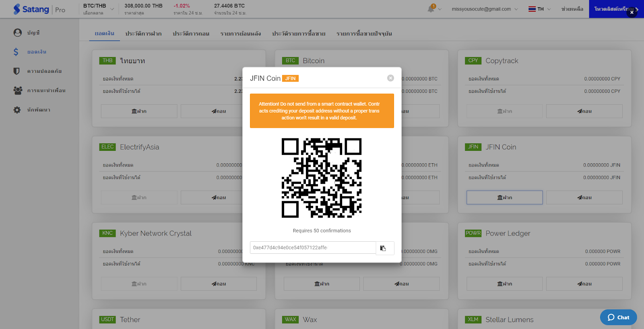Switch to the ยอดเงิน tab
This screenshot has height=329, width=644.
pyautogui.click(x=105, y=33)
